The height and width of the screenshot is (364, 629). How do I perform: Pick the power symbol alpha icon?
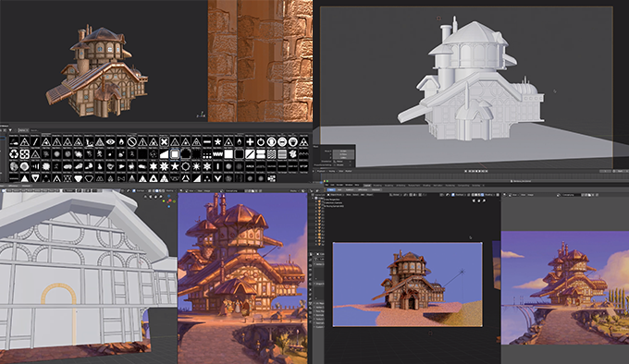pyautogui.click(x=261, y=141)
